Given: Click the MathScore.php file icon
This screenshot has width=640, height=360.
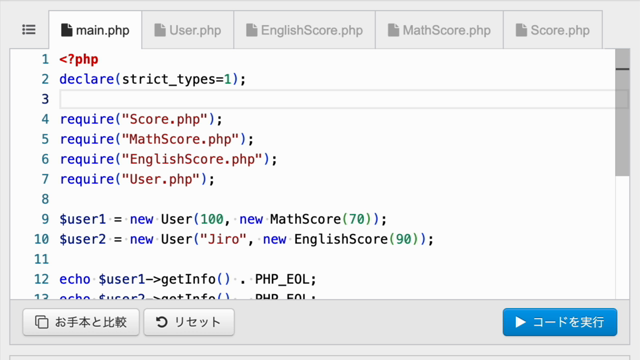Looking at the screenshot, I should click(x=393, y=30).
